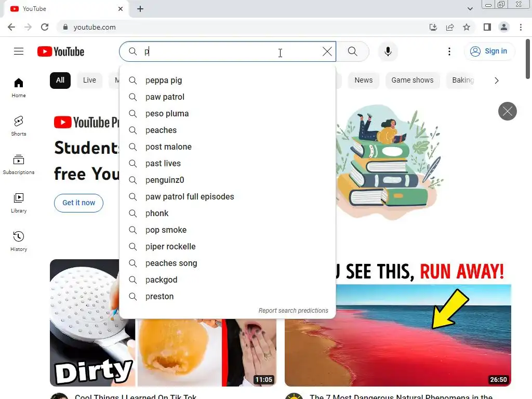
Task: Go back with the browser back arrow
Action: pyautogui.click(x=11, y=27)
